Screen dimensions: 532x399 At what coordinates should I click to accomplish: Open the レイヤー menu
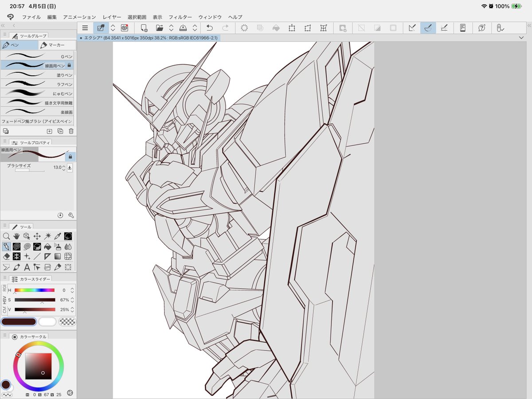click(x=112, y=17)
